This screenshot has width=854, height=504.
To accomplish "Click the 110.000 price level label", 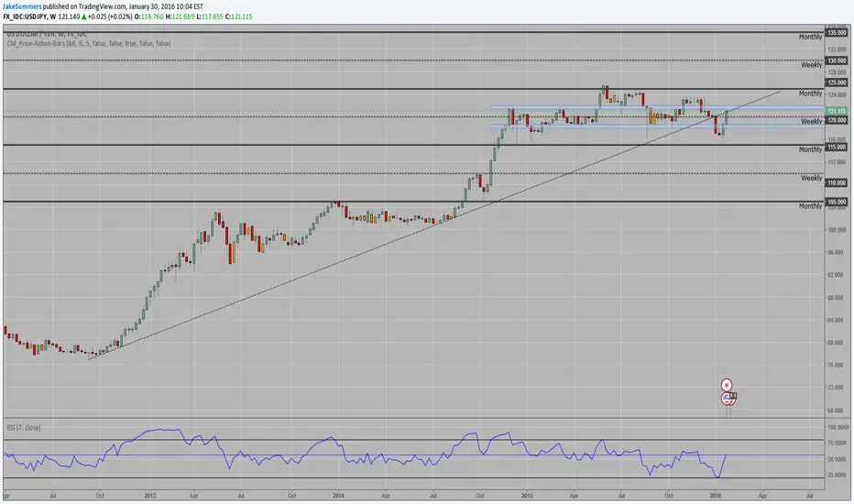I will tap(837, 183).
